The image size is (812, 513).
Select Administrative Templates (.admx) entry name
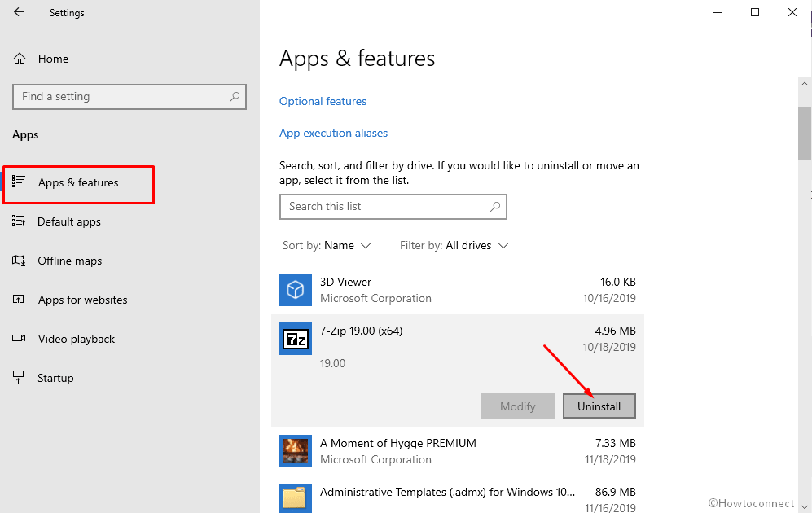click(x=447, y=492)
